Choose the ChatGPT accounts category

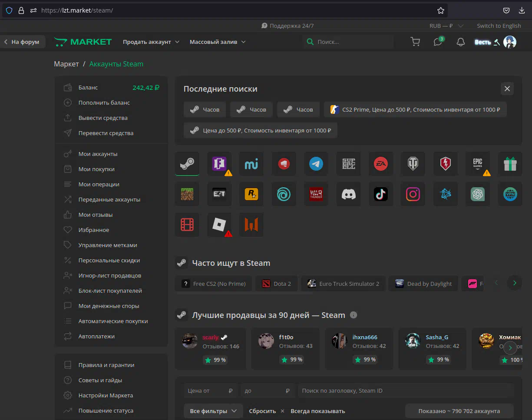point(478,194)
